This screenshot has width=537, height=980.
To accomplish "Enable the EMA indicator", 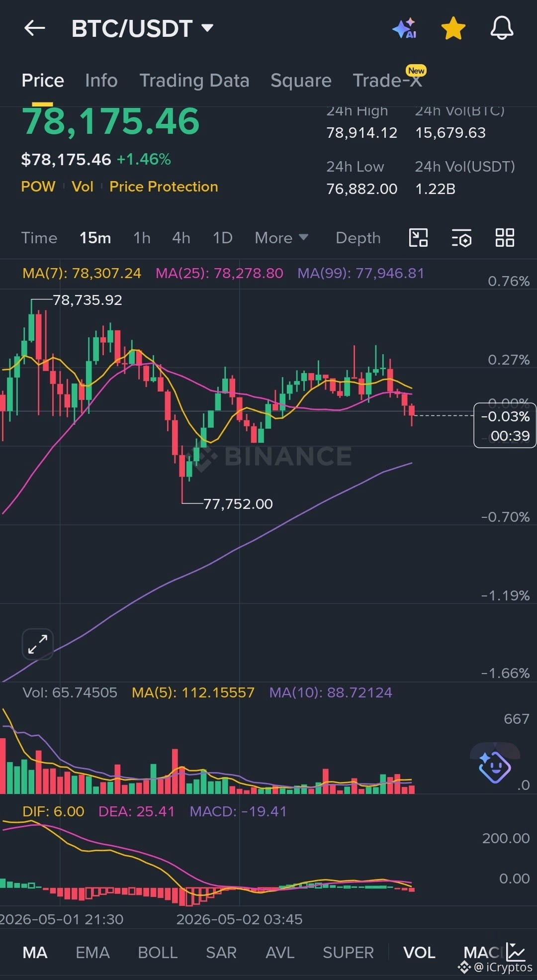I will (x=92, y=952).
